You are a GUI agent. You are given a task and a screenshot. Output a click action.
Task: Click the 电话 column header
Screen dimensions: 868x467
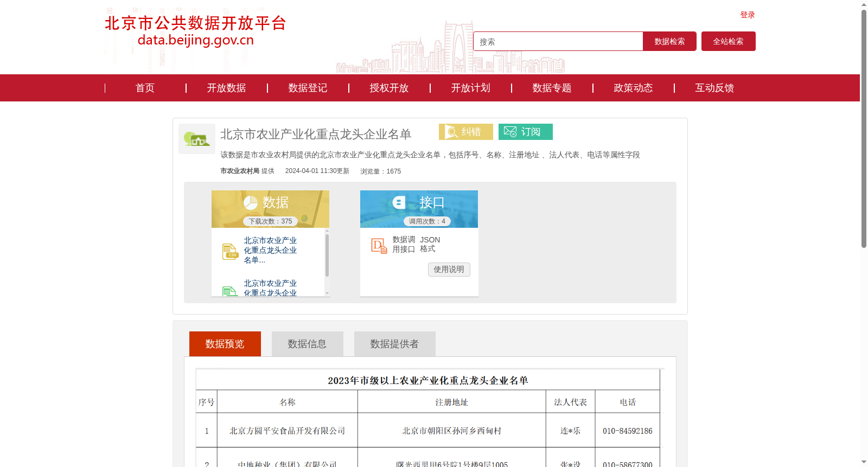tap(628, 402)
